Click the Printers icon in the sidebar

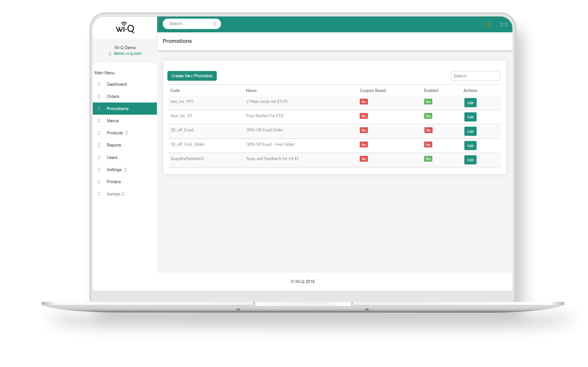[x=99, y=182]
